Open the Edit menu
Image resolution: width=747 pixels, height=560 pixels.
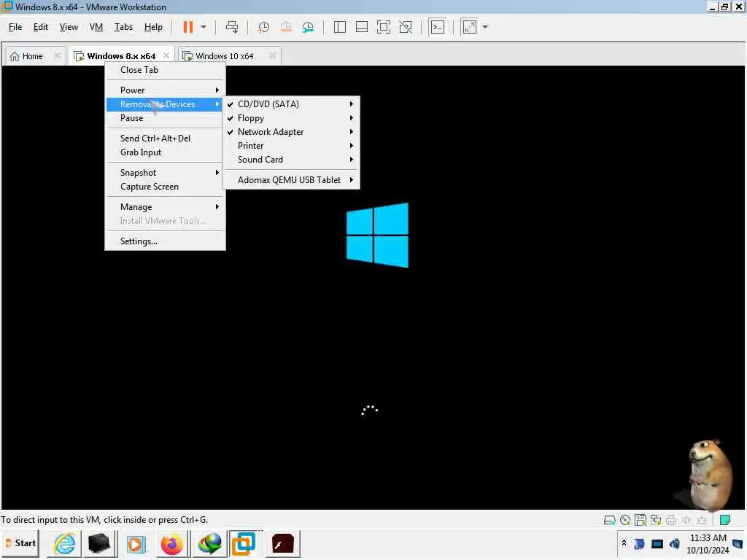pos(41,27)
